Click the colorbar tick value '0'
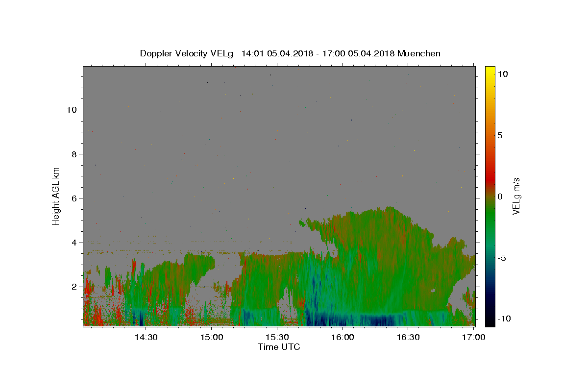 pos(500,196)
